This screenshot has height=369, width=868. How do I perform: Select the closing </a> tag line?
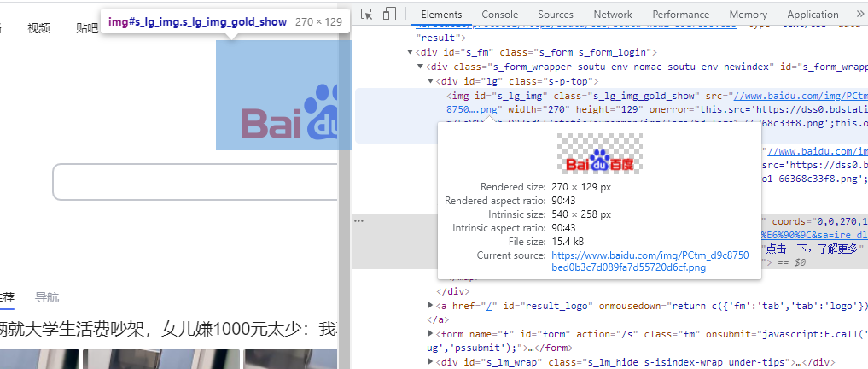click(437, 319)
